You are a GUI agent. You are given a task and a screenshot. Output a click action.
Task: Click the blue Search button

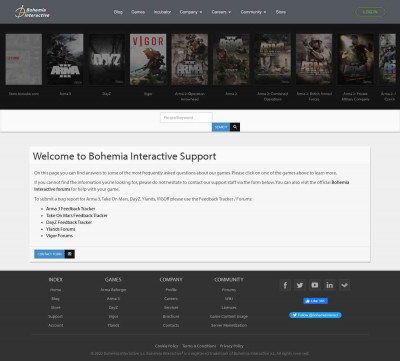click(x=221, y=127)
